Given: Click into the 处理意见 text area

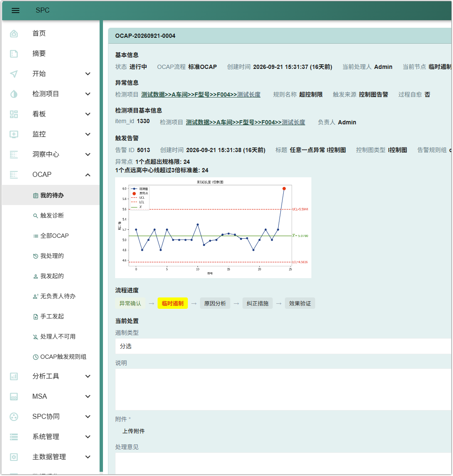Looking at the screenshot, I should (283, 463).
